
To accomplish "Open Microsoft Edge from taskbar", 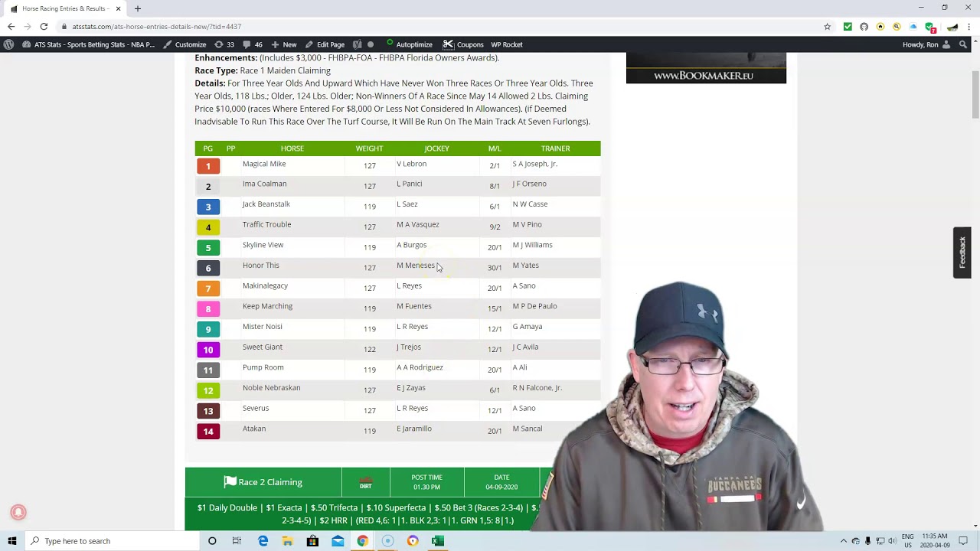I will [x=263, y=541].
